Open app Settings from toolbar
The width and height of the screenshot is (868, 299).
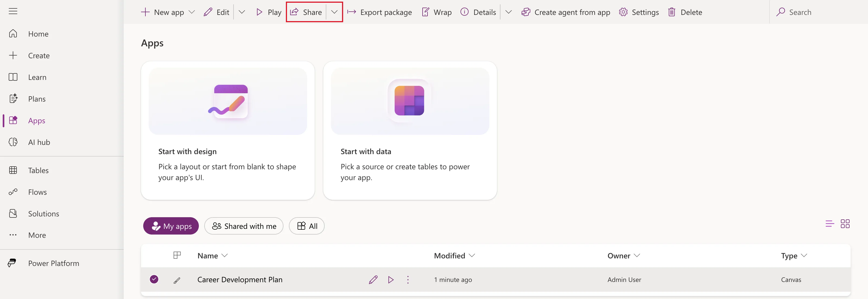coord(639,12)
